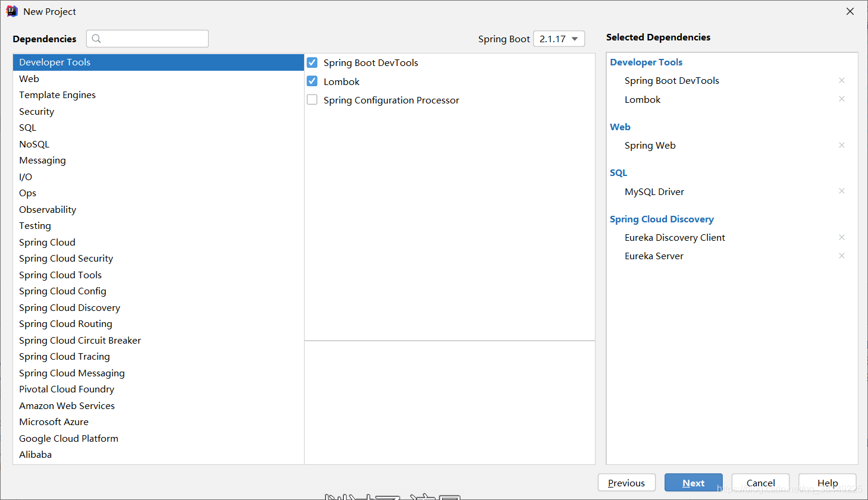Click MySQL Driver in selected dependencies
This screenshot has height=500, width=868.
coord(654,191)
